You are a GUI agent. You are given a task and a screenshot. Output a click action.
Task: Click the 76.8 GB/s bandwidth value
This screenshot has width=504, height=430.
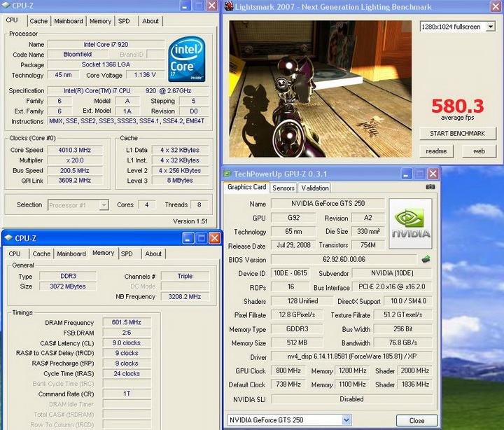coord(403,343)
